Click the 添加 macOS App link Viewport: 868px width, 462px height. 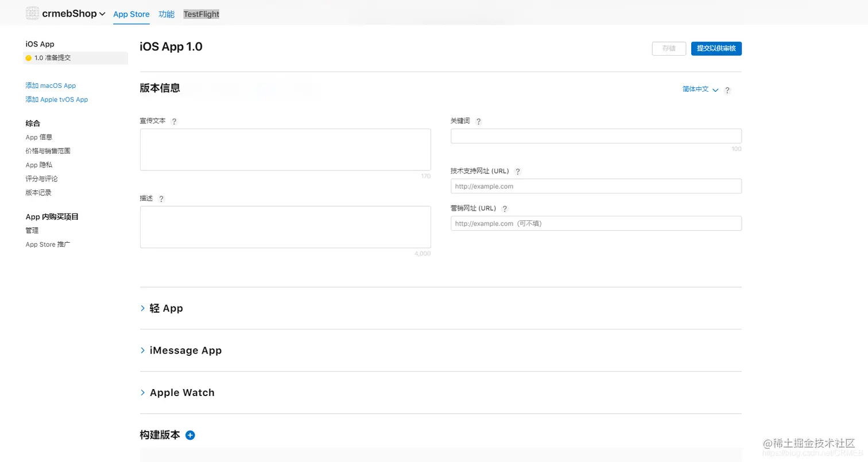coord(51,86)
